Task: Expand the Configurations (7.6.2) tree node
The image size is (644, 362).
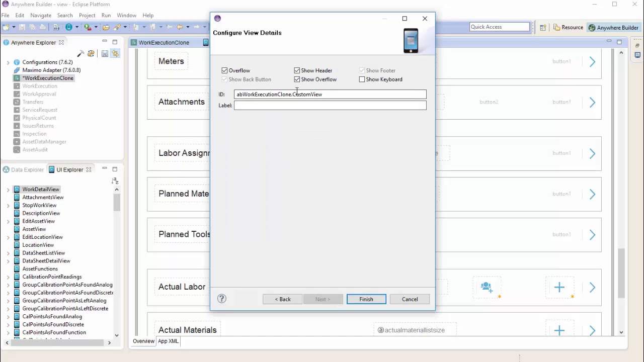Action: click(8, 62)
